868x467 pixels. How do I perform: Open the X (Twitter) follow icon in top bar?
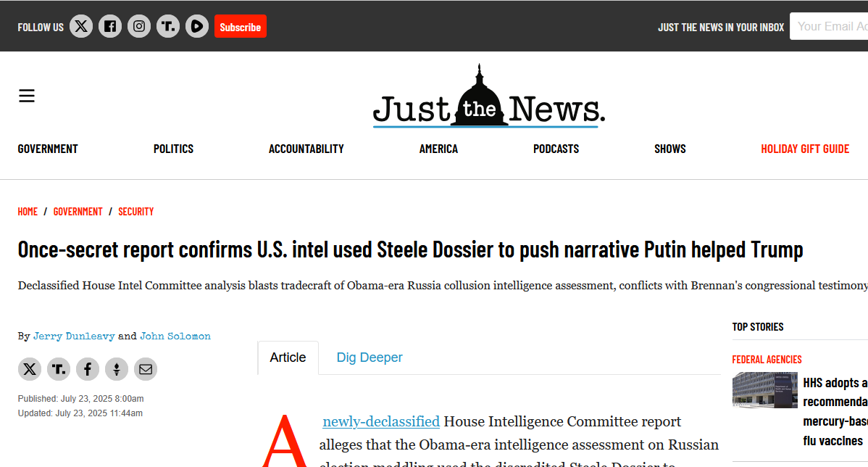coord(81,26)
